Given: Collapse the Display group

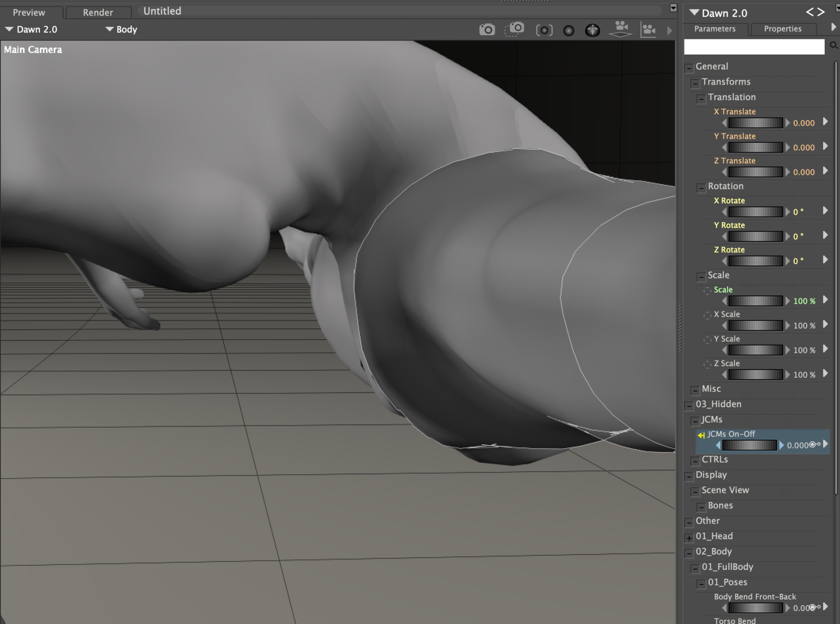Looking at the screenshot, I should point(689,476).
